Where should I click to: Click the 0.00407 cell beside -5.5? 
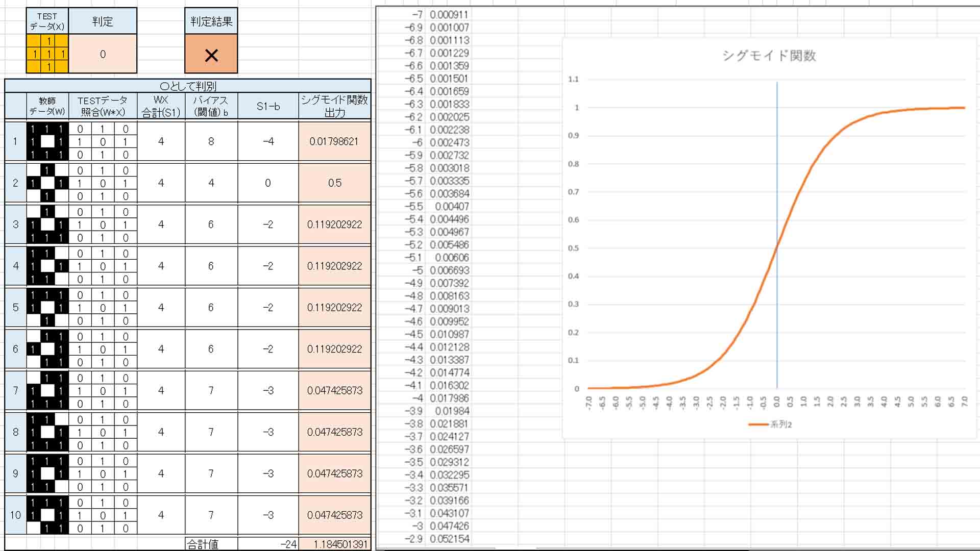pyautogui.click(x=452, y=207)
